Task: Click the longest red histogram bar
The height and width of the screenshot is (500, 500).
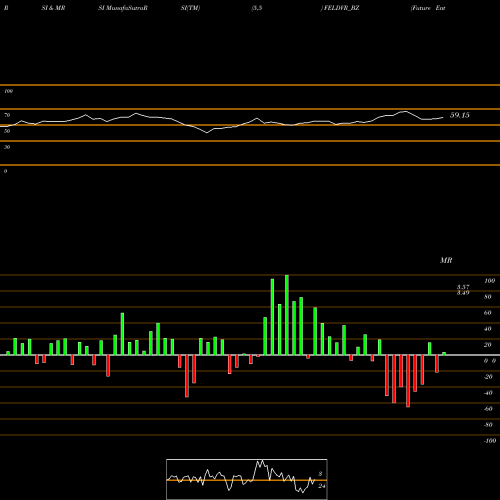Action: click(x=408, y=381)
